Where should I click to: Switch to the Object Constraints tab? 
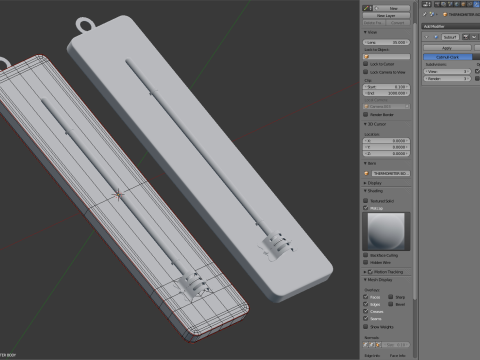[470, 4]
